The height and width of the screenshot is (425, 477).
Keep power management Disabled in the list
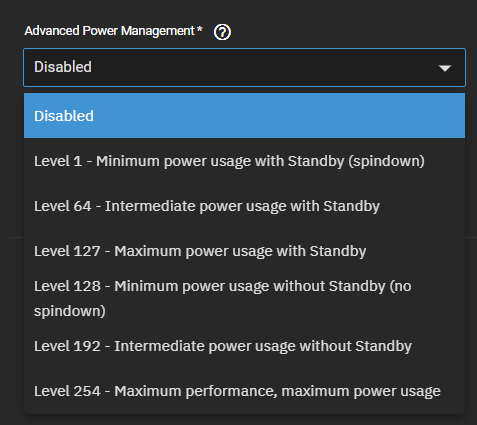point(244,116)
